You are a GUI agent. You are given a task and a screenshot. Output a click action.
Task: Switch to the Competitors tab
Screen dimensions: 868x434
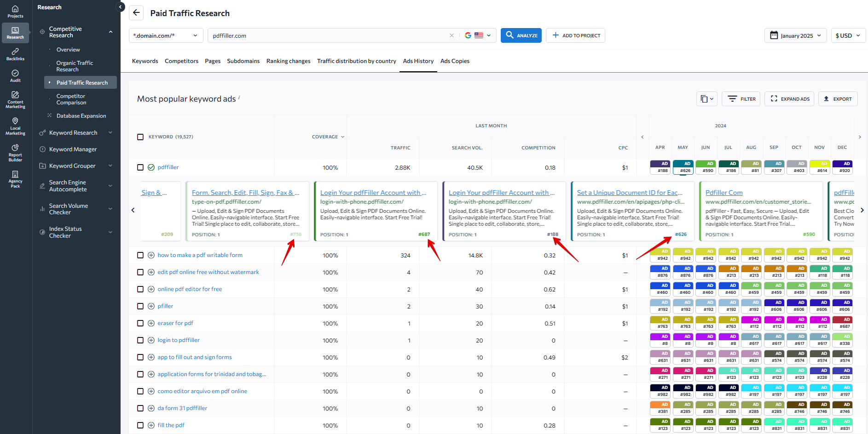pos(181,61)
